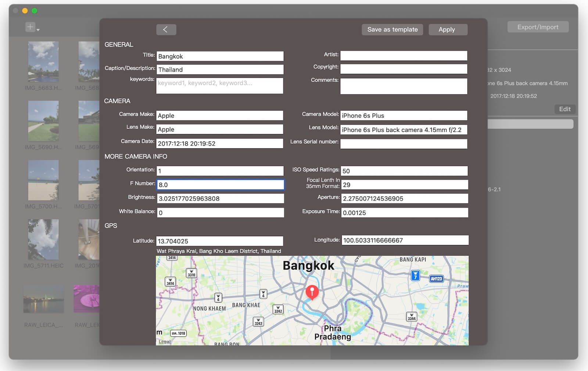Focus the F Number field
The height and width of the screenshot is (371, 588).
pyautogui.click(x=220, y=185)
